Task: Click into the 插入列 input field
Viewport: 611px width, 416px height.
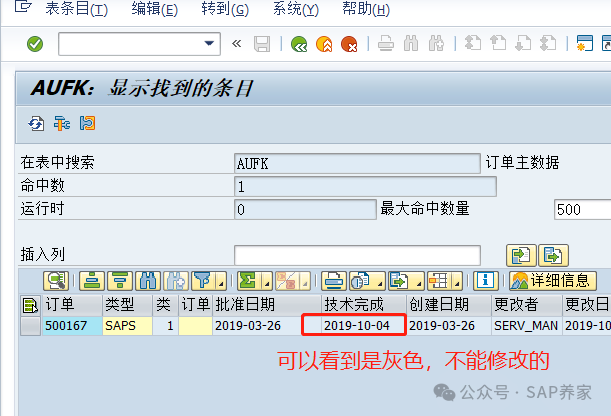Action: pos(357,256)
